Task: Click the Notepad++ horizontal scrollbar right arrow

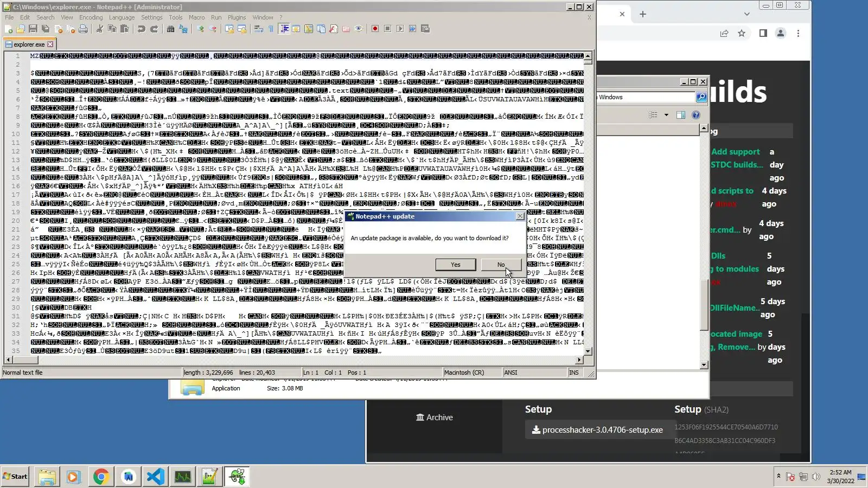Action: tap(579, 359)
